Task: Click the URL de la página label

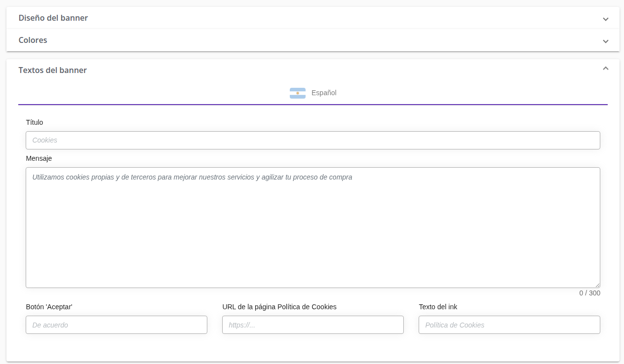Action: click(279, 307)
